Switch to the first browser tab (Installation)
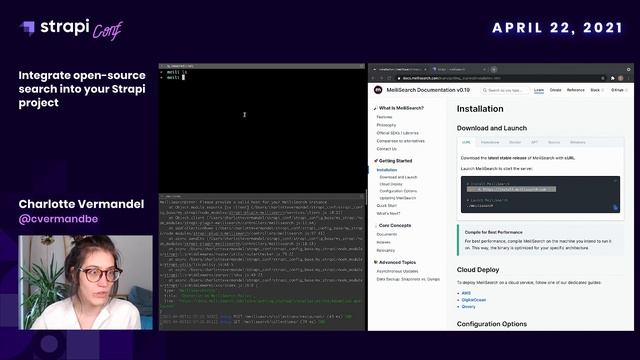Image resolution: width=640 pixels, height=360 pixels. pyautogui.click(x=399, y=69)
